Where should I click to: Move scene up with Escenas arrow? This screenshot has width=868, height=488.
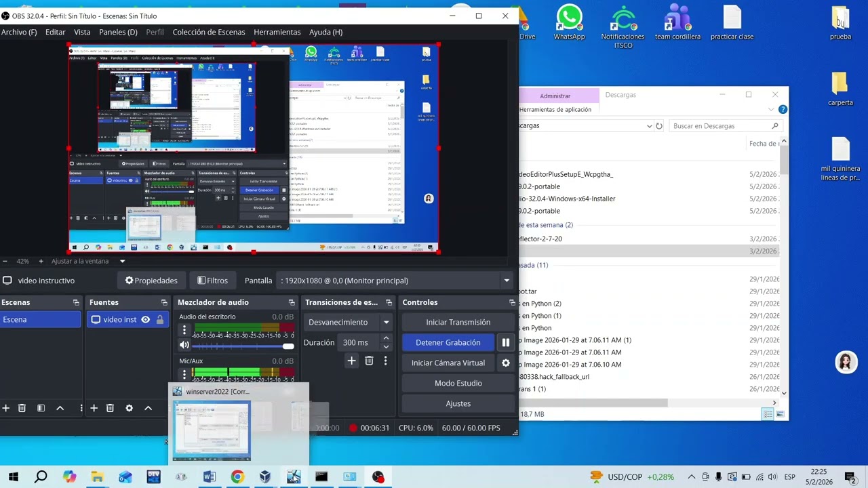click(x=60, y=408)
